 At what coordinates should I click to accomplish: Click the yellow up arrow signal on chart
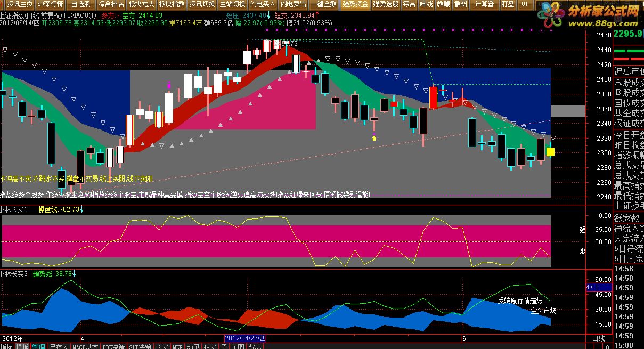(x=374, y=138)
